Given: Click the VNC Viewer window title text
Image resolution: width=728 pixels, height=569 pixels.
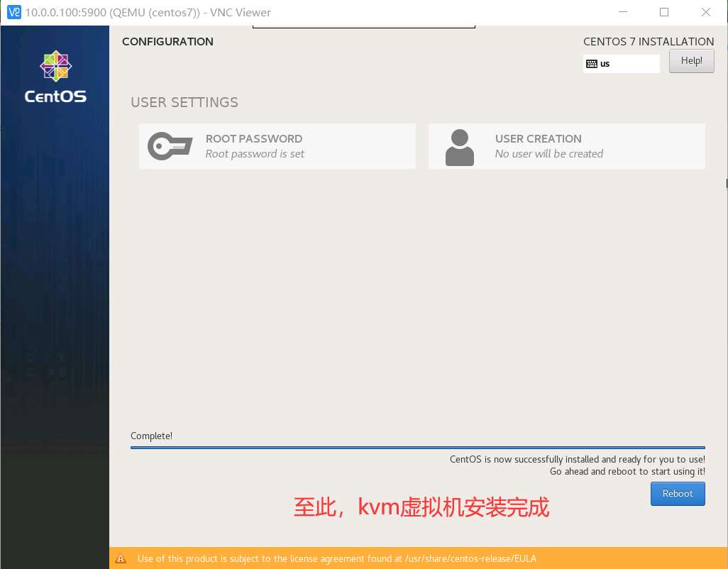Looking at the screenshot, I should (x=148, y=13).
